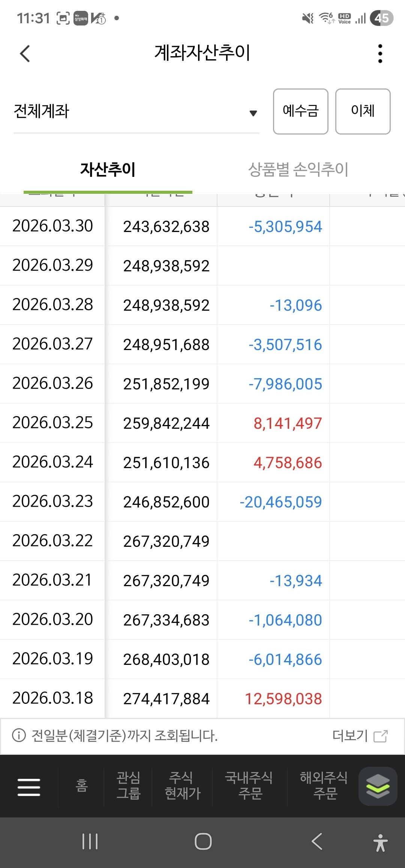
Task: Tap the info icon beside the notice
Action: [x=19, y=735]
